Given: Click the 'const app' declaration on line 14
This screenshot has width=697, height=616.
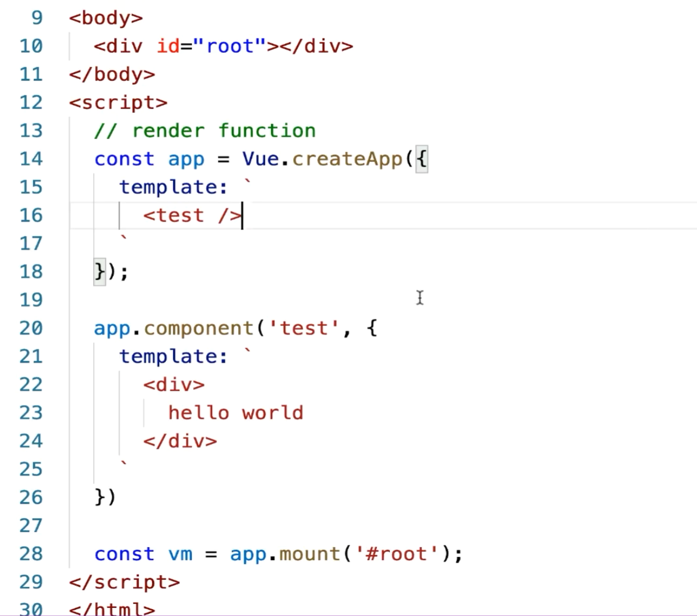Looking at the screenshot, I should click(x=149, y=159).
